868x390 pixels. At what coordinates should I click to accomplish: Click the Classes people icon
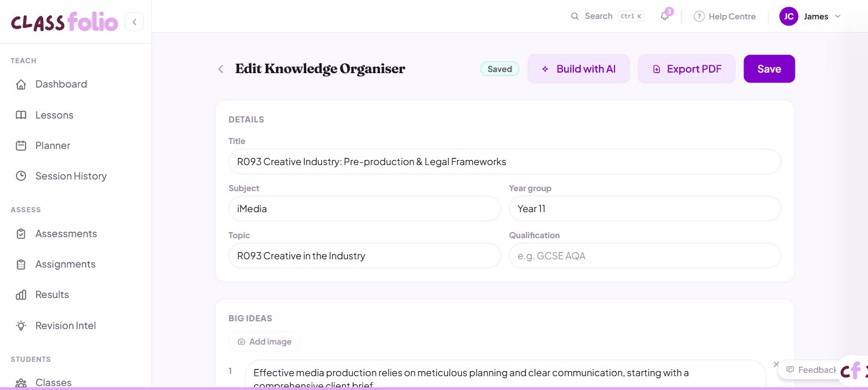(x=21, y=383)
